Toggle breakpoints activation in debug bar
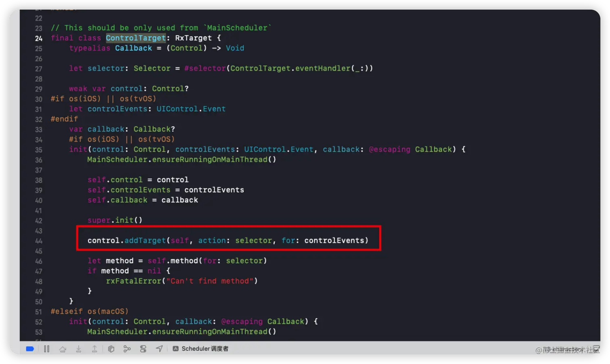Viewport: 610px width, 364px height. pos(30,349)
